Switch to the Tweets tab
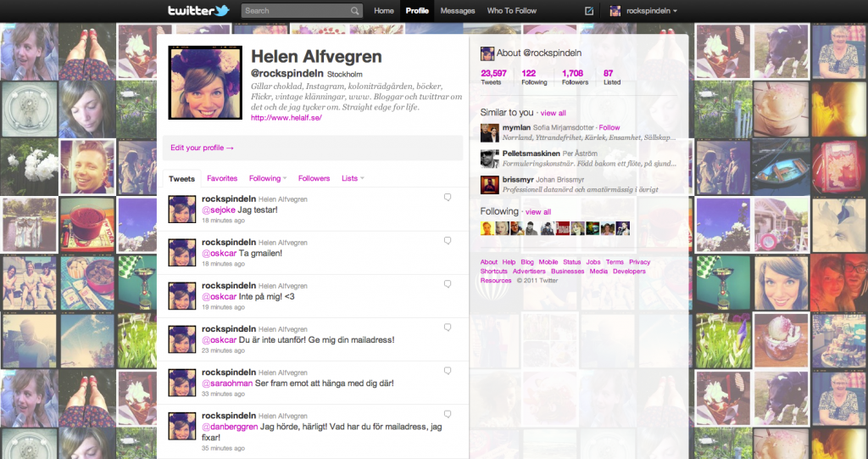Screen dimensions: 868x459 point(181,178)
